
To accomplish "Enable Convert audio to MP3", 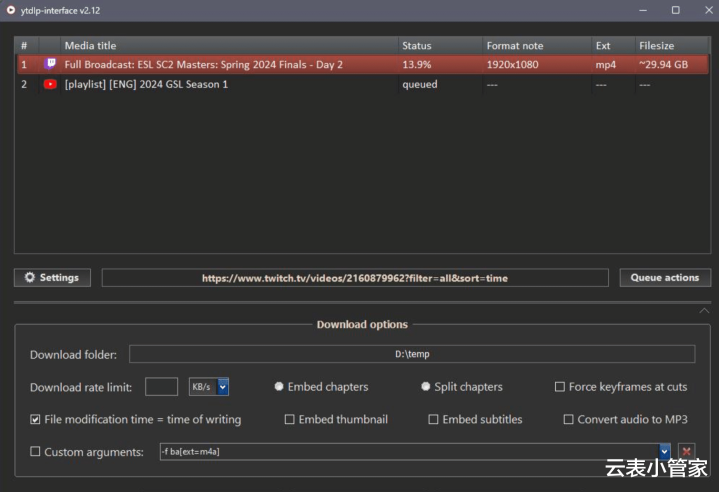I will tap(569, 420).
